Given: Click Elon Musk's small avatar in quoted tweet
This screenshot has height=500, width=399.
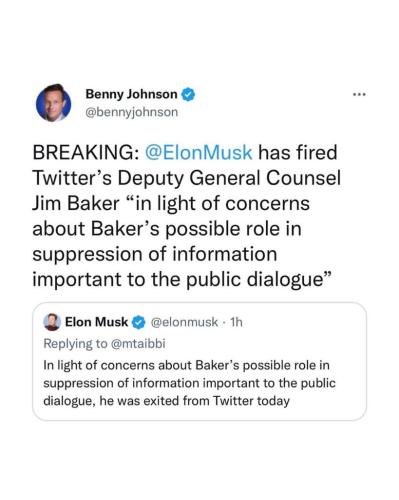Looking at the screenshot, I should pos(52,322).
